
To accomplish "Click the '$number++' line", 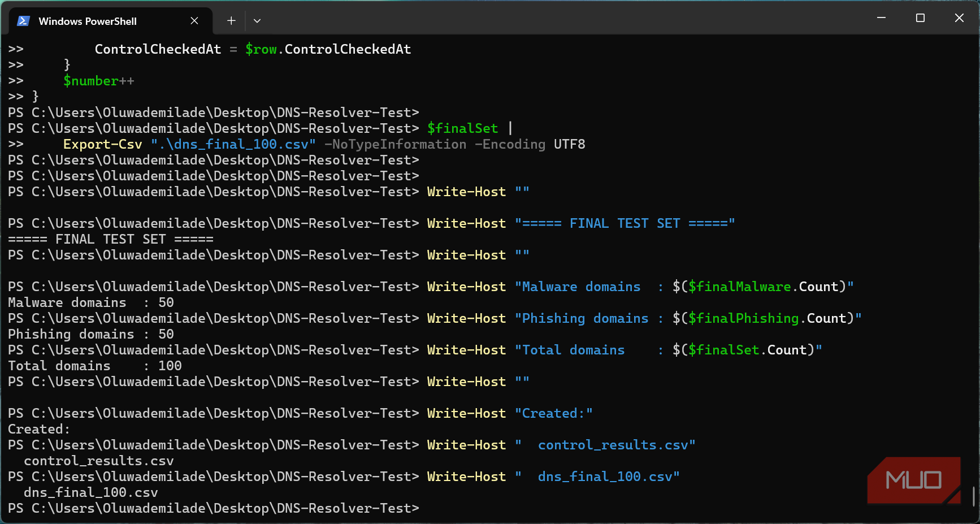I will click(99, 81).
